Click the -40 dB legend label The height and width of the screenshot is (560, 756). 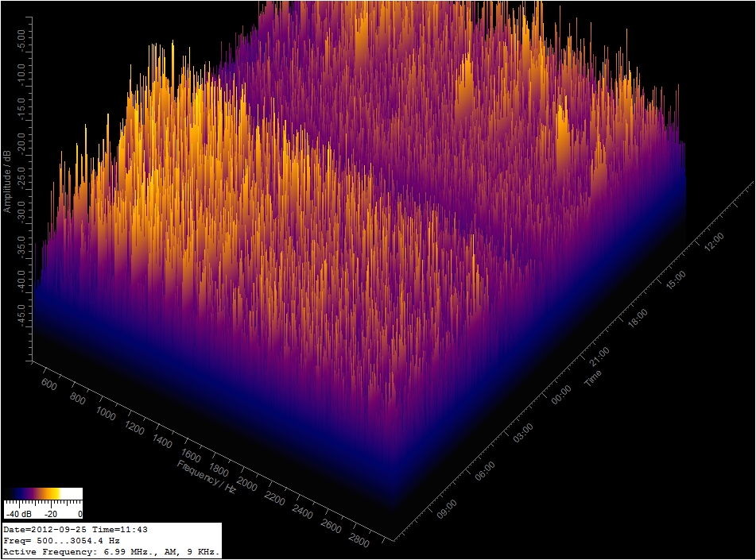click(17, 514)
